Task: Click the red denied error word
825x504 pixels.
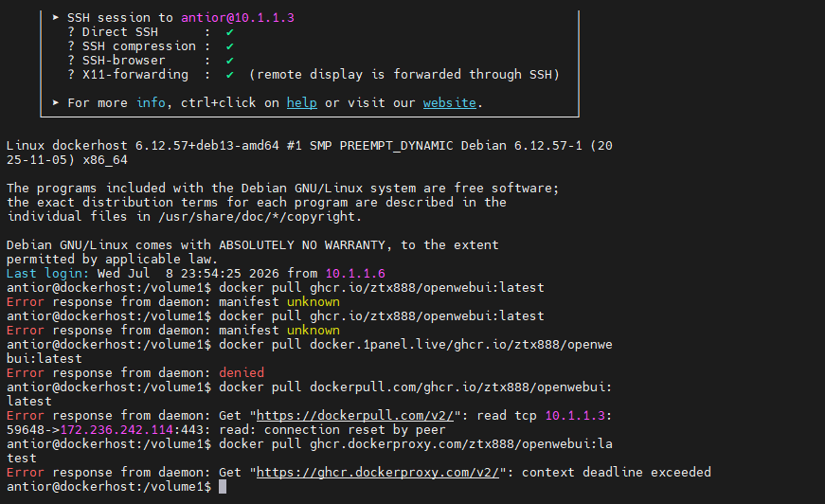Action: coord(242,373)
